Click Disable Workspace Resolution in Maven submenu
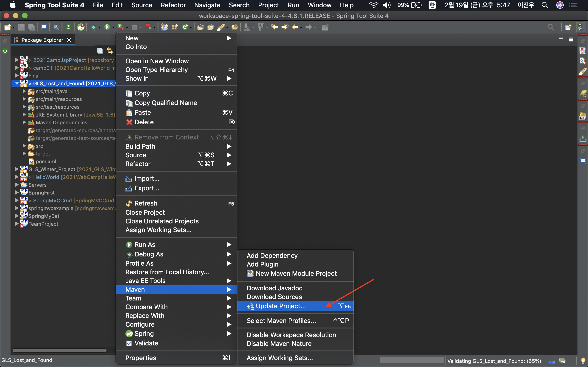Image resolution: width=588 pixels, height=367 pixels. pos(291,335)
